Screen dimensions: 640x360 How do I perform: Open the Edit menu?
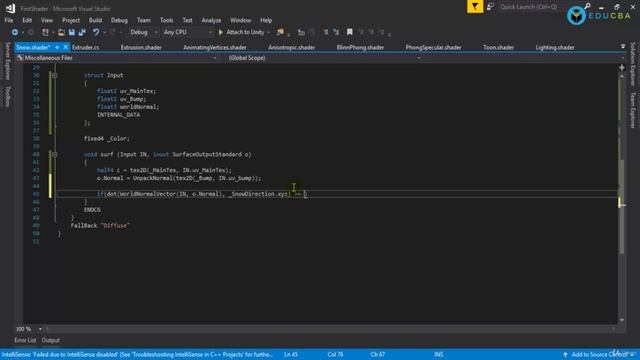[x=27, y=20]
